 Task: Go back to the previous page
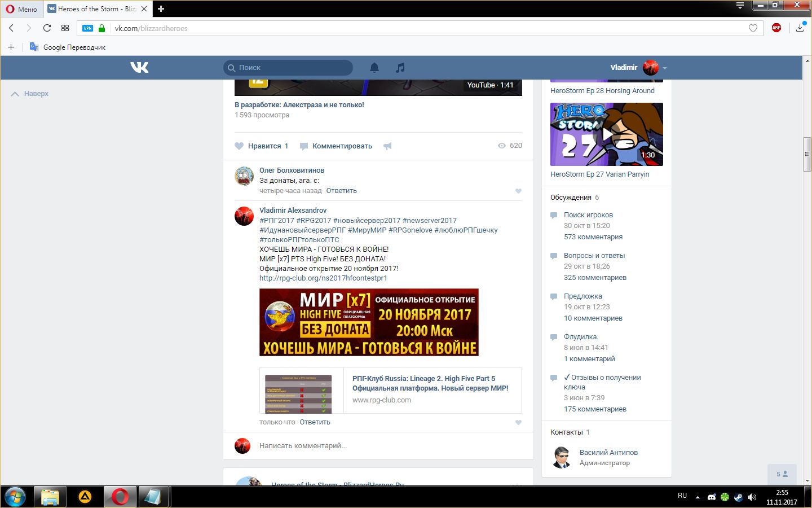11,28
